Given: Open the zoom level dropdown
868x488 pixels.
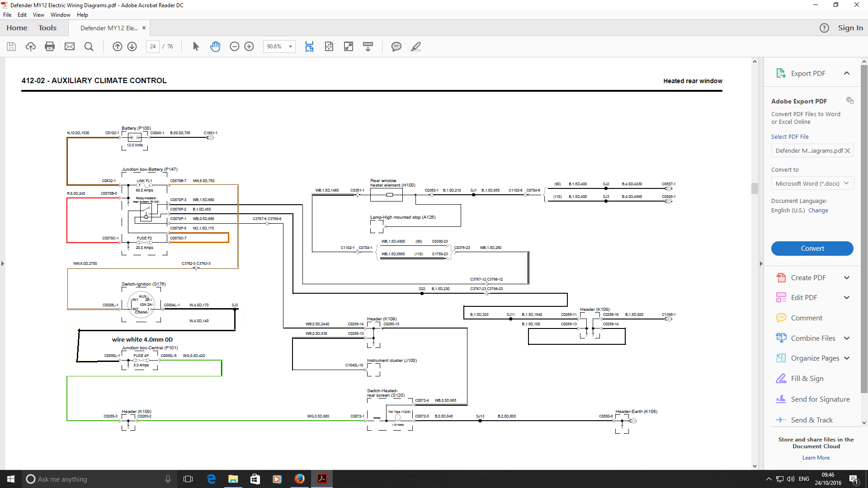Looking at the screenshot, I should 290,47.
